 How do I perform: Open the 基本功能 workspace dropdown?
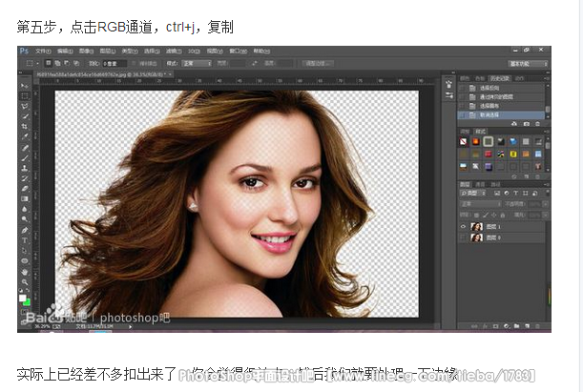[528, 64]
